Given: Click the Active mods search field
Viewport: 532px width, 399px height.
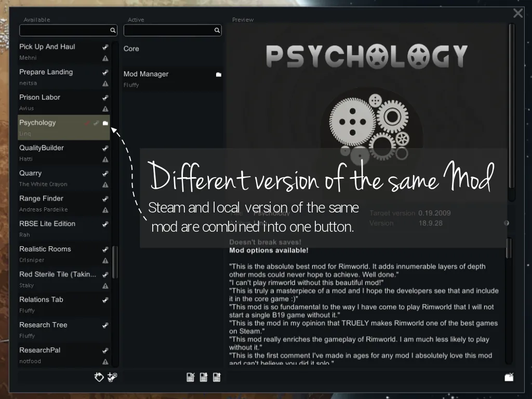Looking at the screenshot, I should [x=168, y=31].
